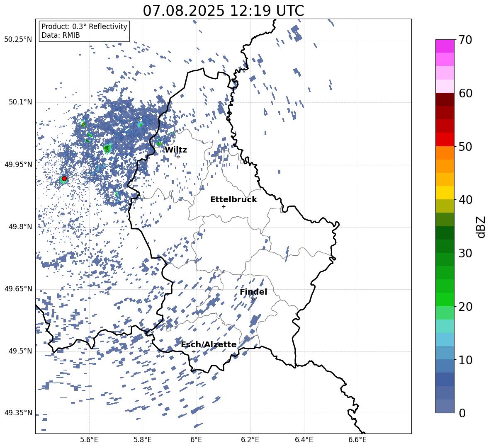Click the Esch/Alzette city label
This screenshot has width=491, height=448.
(209, 344)
